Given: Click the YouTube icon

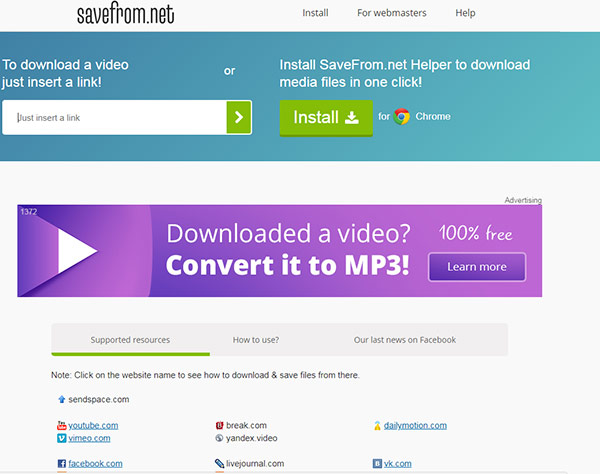Looking at the screenshot, I should (x=62, y=425).
